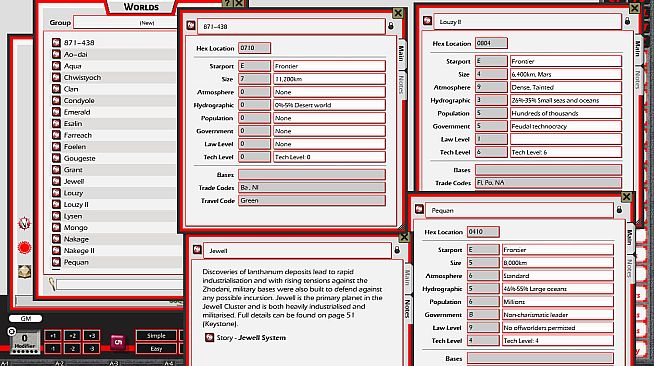
Task: Edit the 871-438 name field
Action: (291, 26)
